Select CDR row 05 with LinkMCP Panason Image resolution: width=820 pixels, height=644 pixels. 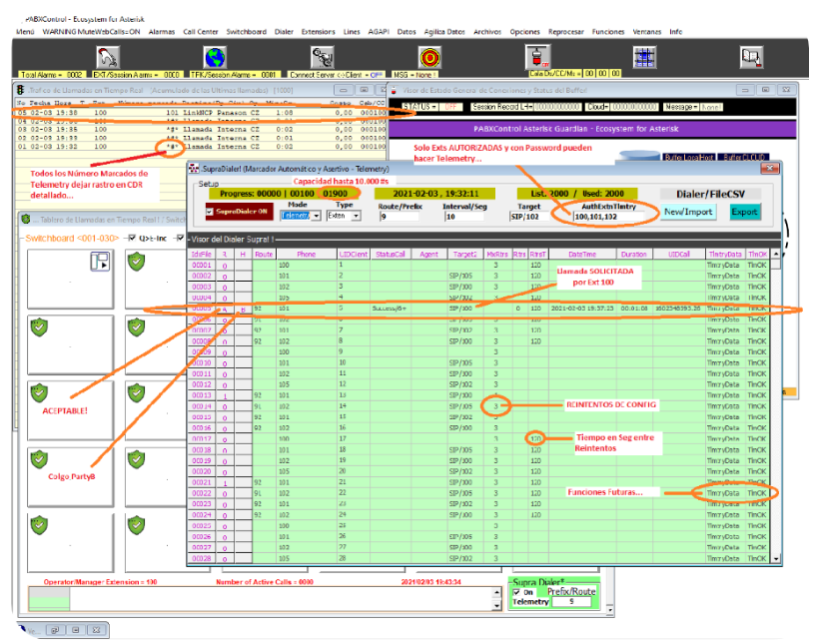click(202, 113)
